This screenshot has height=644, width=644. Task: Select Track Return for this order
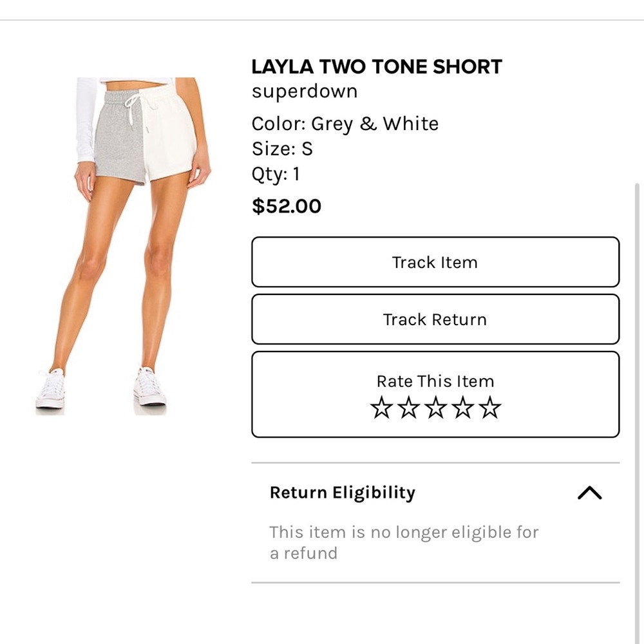pos(435,319)
